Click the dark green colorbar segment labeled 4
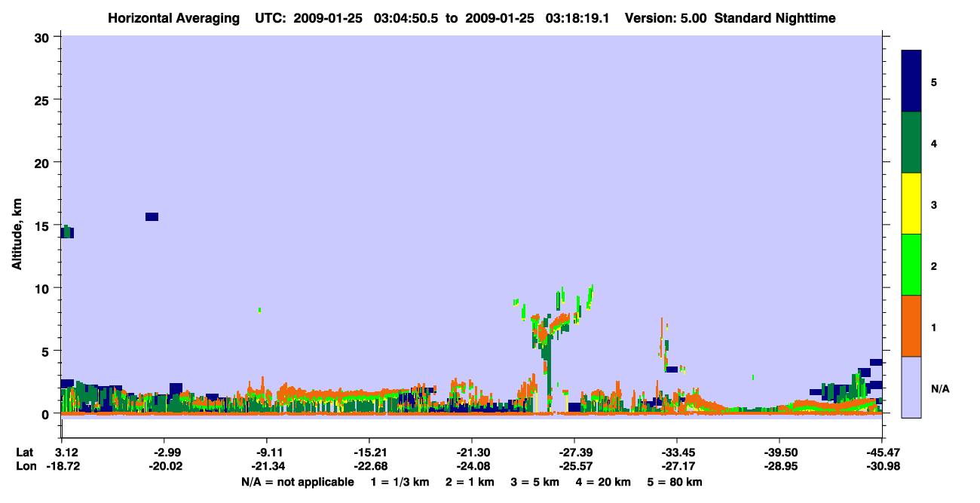The image size is (980, 503). point(911,143)
